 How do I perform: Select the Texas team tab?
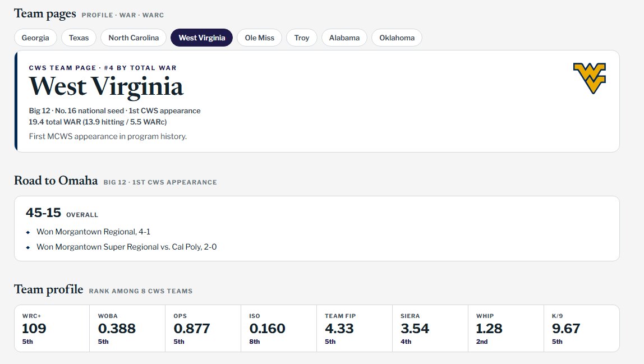[x=79, y=38]
